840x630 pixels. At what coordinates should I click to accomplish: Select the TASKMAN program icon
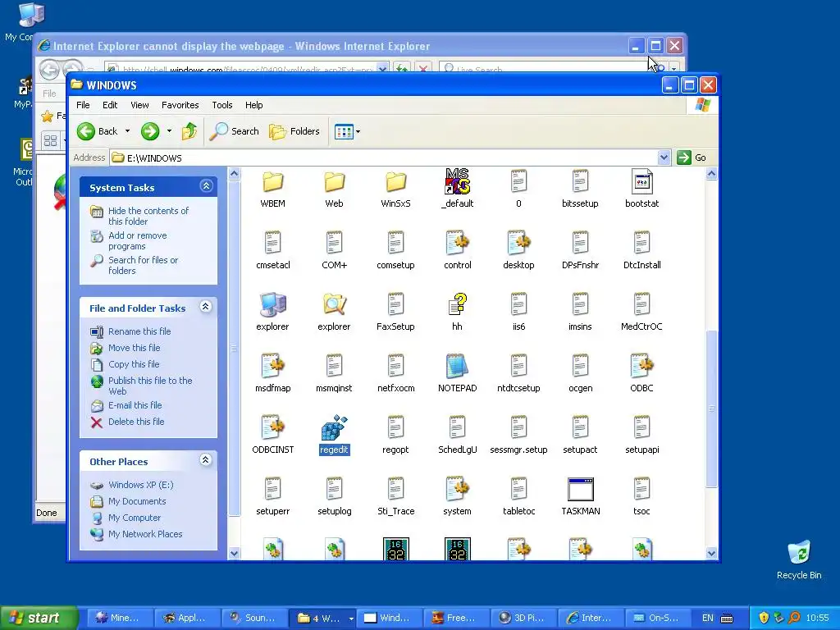pos(580,489)
